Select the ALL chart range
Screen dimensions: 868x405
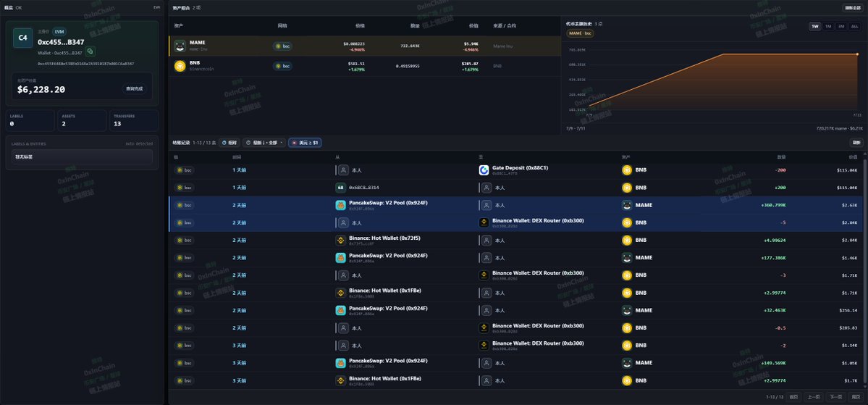point(855,26)
